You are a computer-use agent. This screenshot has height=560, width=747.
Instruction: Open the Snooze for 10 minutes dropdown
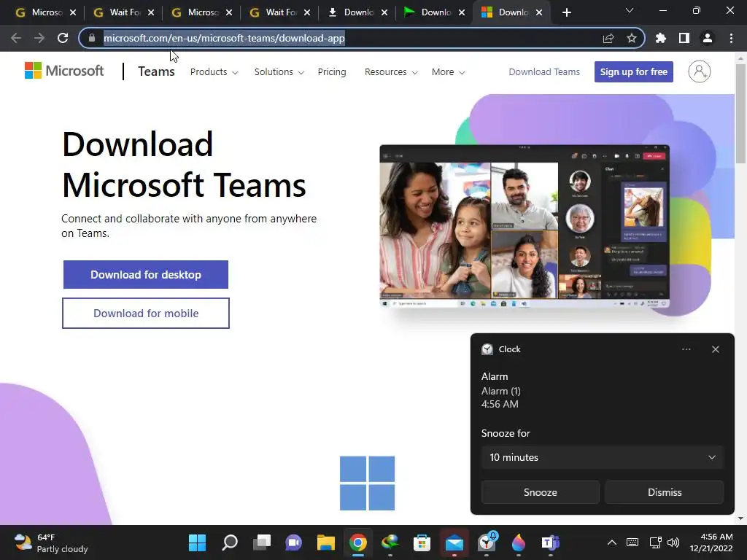click(602, 457)
